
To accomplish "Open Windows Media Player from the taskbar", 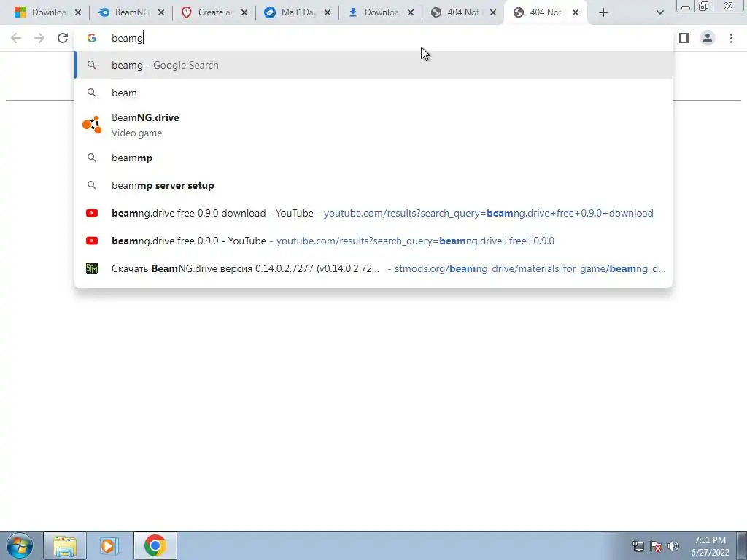I will pyautogui.click(x=110, y=545).
